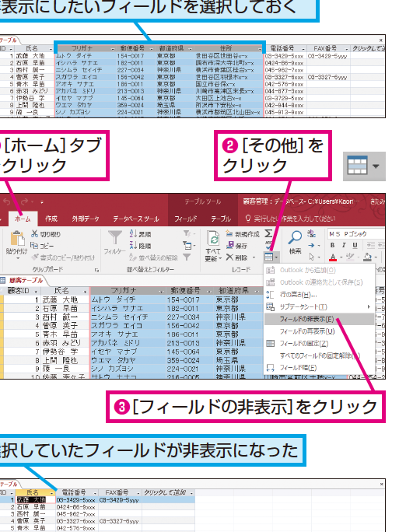Open the MS Pゴシック font box
The width and height of the screenshot is (420, 532).
coord(356,234)
